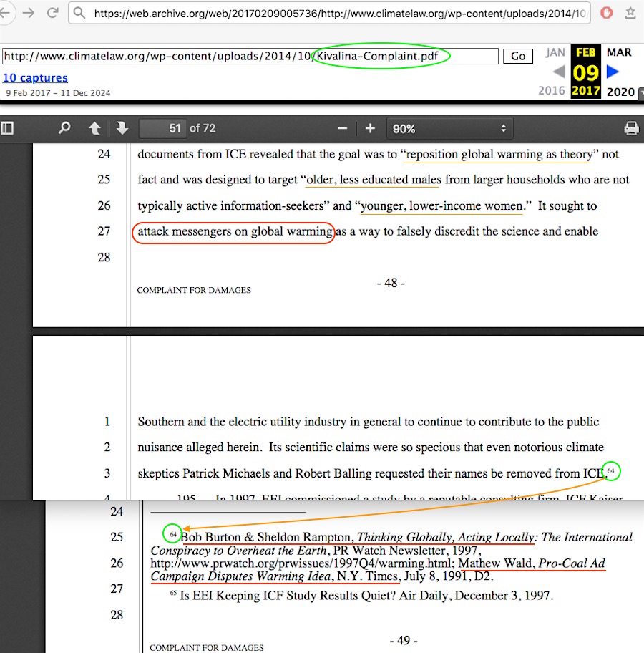The height and width of the screenshot is (653, 644).
Task: Reload the page in the browser
Action: point(52,13)
